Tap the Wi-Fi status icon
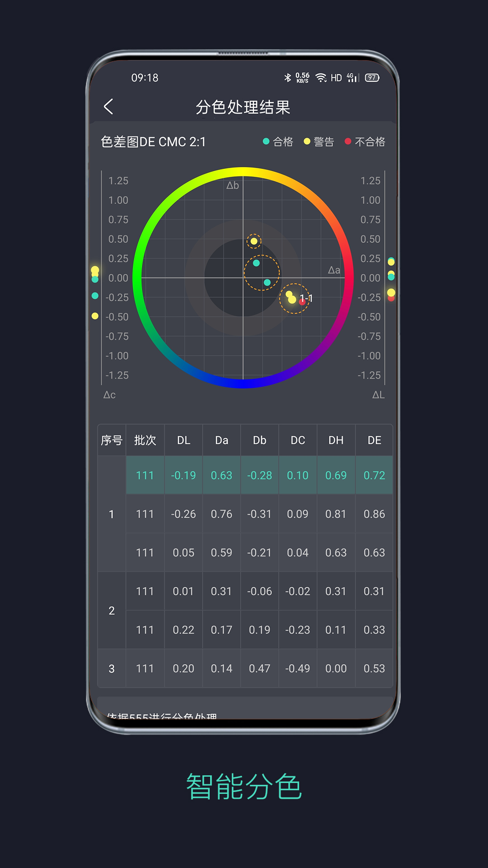This screenshot has width=488, height=868. 321,78
